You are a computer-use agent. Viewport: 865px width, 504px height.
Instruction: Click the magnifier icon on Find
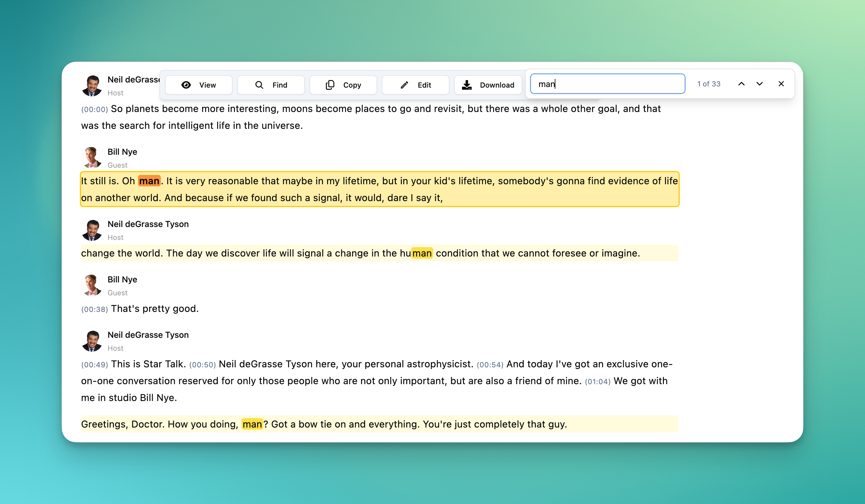point(259,85)
